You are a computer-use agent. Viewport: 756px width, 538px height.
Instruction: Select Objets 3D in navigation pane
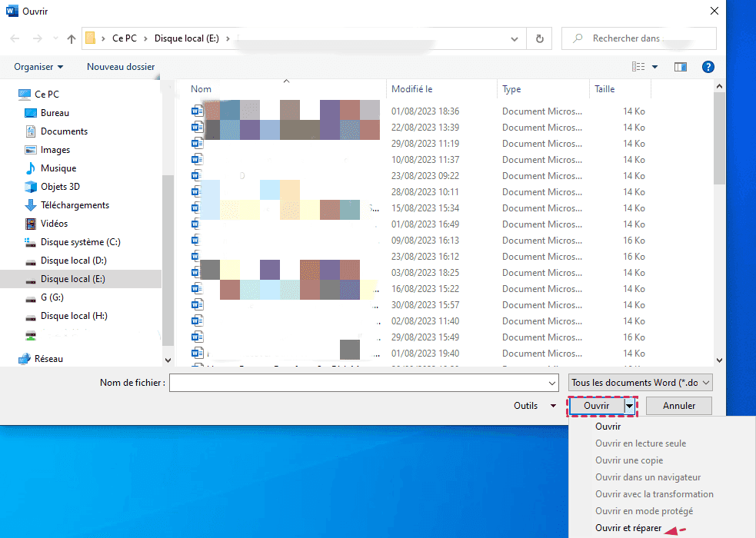60,187
